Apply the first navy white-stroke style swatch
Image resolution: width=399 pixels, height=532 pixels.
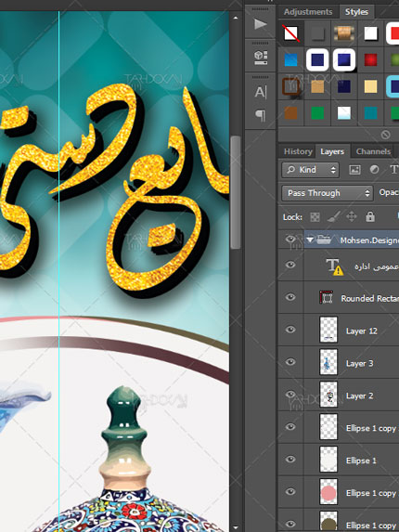[317, 60]
